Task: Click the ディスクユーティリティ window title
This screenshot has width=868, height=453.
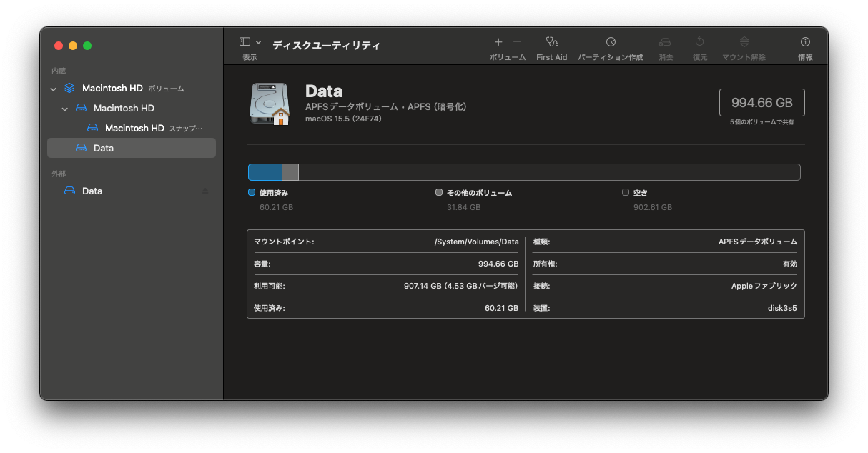Action: pos(326,45)
